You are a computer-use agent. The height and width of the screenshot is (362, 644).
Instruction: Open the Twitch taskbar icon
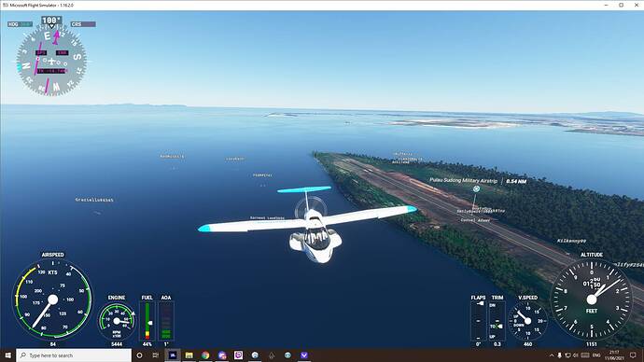pyautogui.click(x=238, y=355)
